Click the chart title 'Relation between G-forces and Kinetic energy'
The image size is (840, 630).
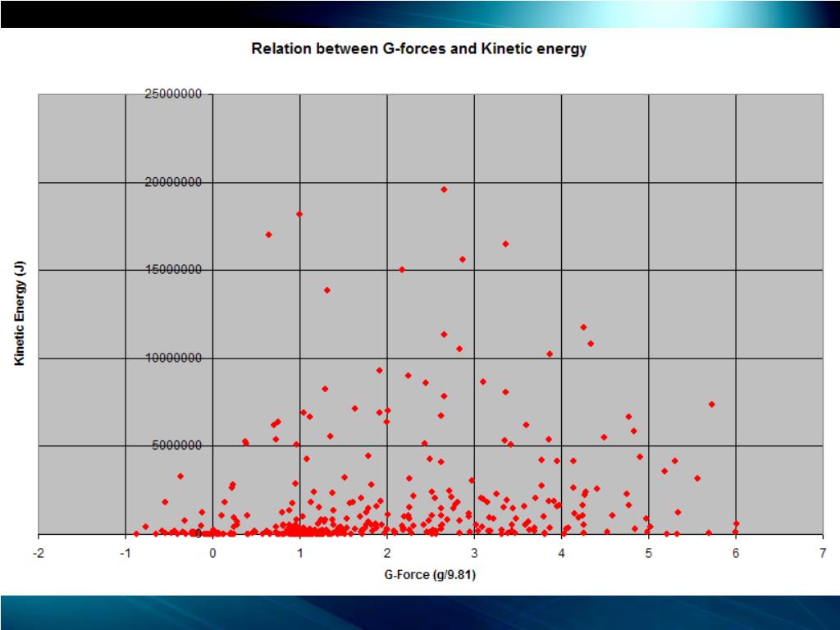[x=419, y=48]
